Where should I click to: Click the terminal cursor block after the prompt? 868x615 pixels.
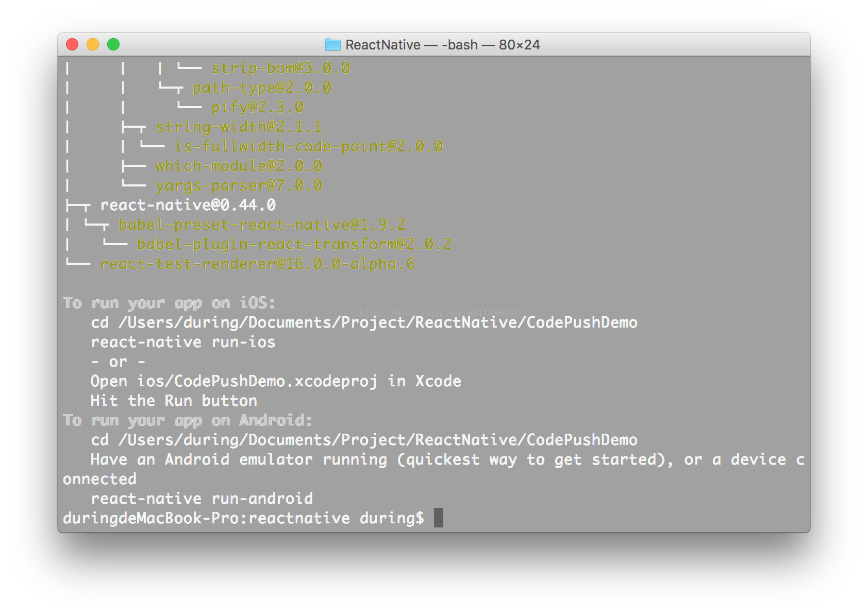pos(439,518)
